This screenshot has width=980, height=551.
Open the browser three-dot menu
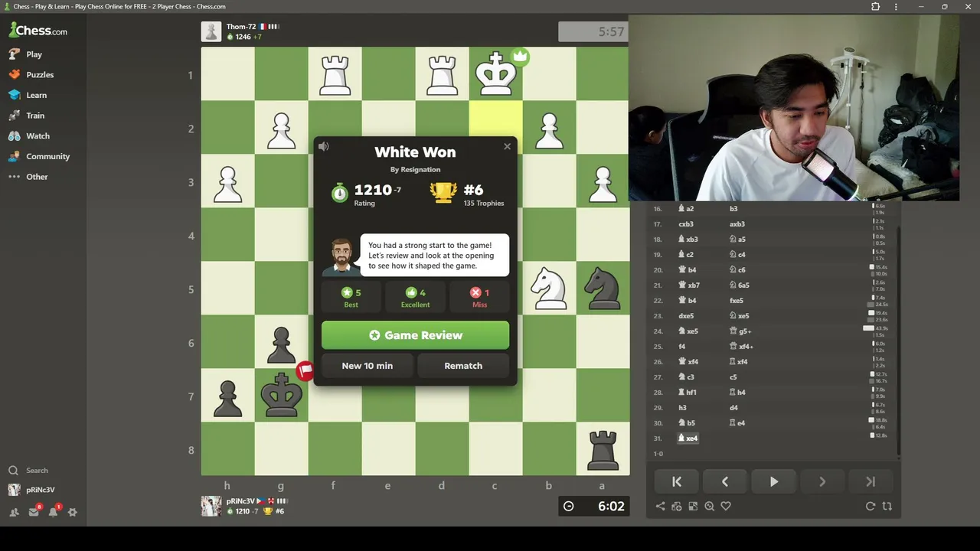(896, 7)
